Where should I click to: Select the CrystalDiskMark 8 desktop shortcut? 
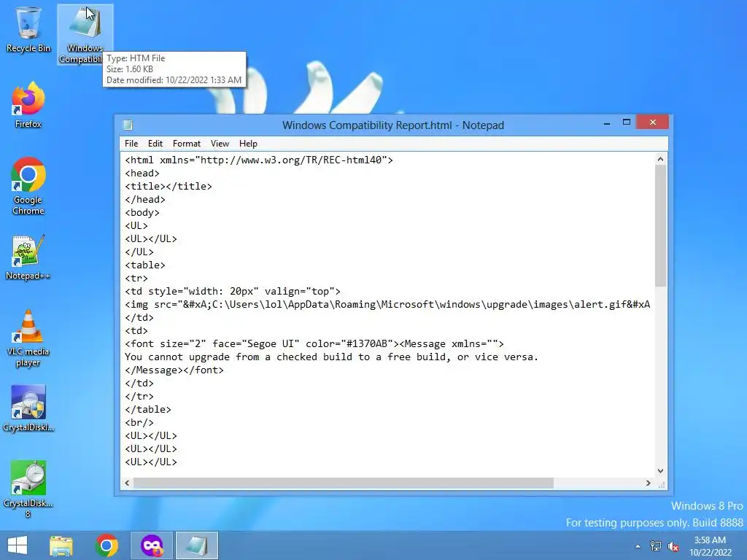click(28, 489)
